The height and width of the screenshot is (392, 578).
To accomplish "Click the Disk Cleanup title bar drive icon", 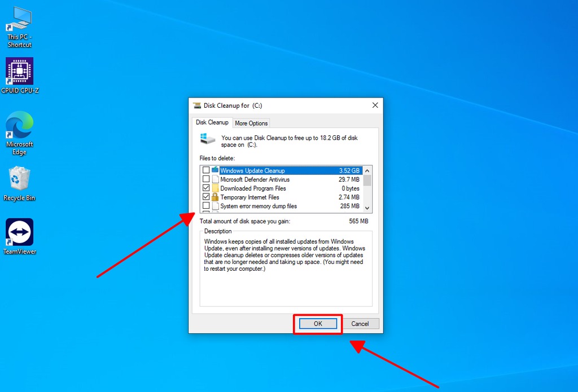I will (x=197, y=105).
